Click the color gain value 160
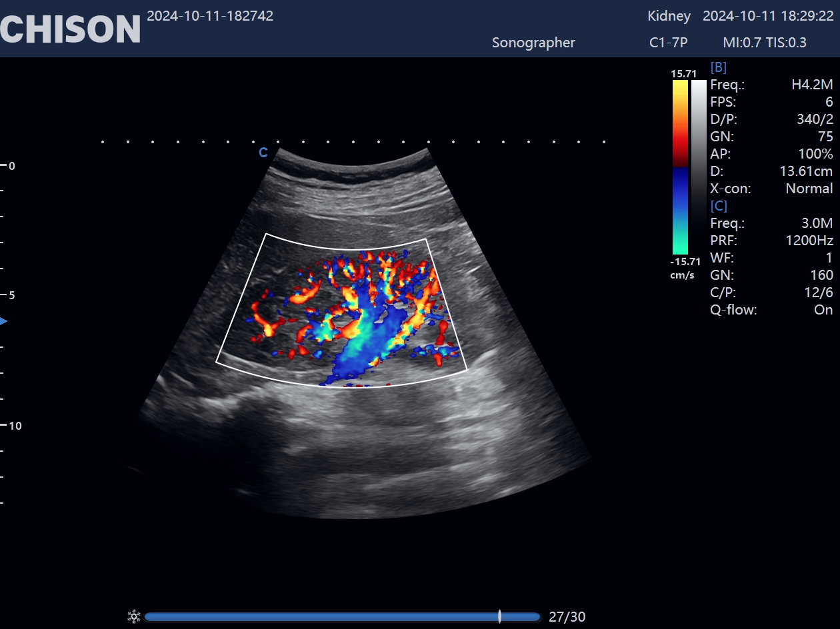Viewport: 840px width, 629px height. (822, 275)
